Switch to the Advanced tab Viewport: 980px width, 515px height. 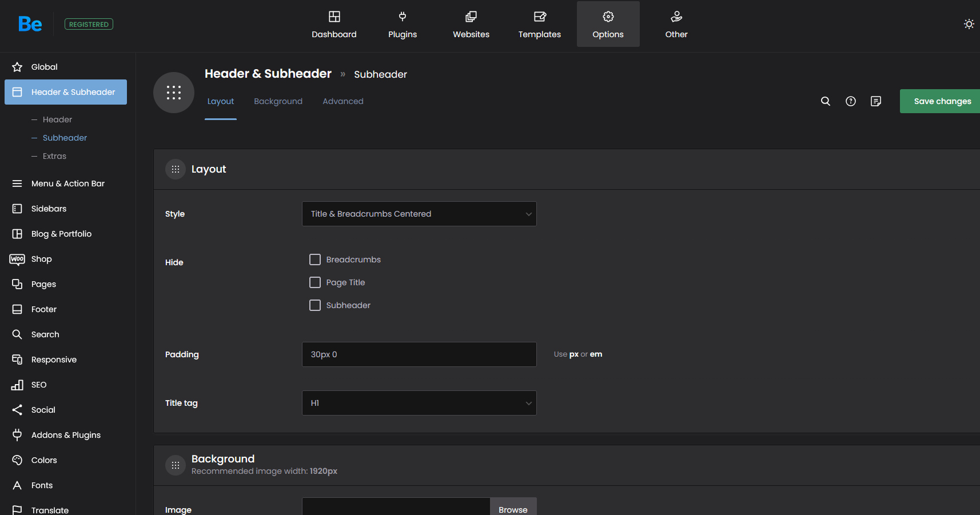click(x=343, y=101)
